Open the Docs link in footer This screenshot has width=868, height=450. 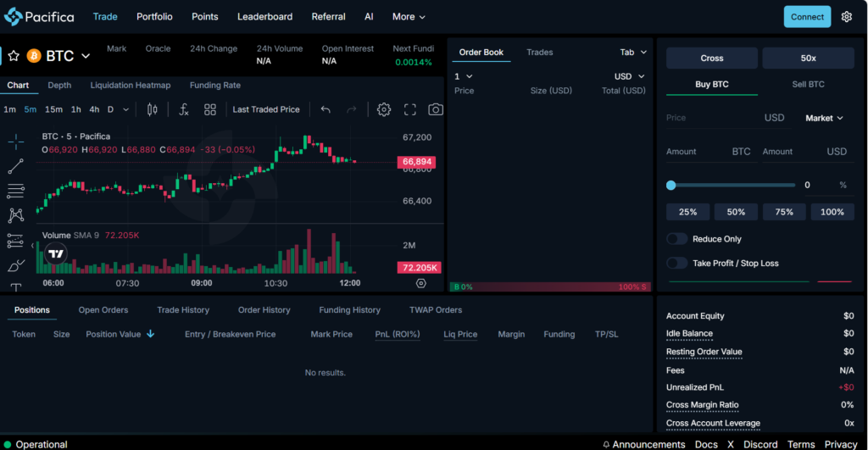(x=706, y=444)
